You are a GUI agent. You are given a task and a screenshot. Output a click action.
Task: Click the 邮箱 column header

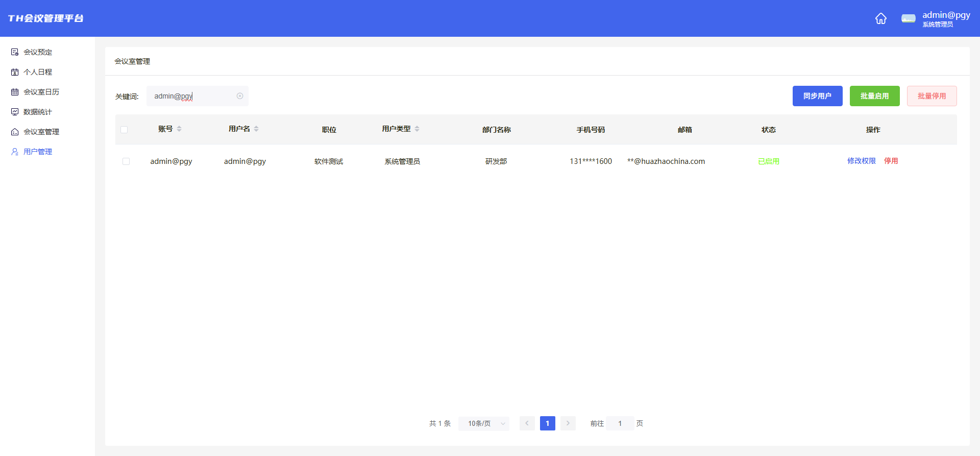(x=685, y=130)
